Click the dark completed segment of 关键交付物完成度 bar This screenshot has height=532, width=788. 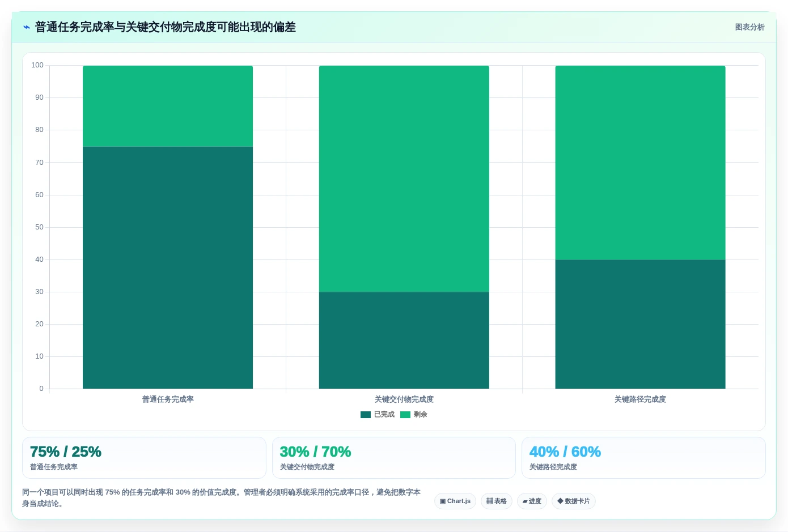(404, 341)
